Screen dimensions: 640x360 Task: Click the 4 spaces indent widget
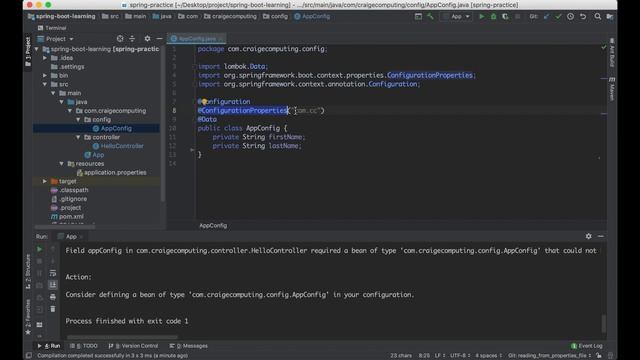pos(488,356)
